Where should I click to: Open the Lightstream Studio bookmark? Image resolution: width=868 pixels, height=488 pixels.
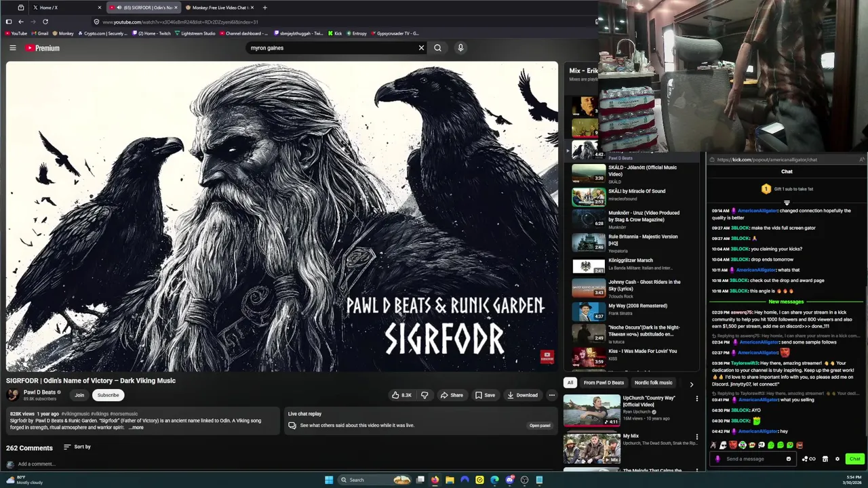[x=195, y=33]
